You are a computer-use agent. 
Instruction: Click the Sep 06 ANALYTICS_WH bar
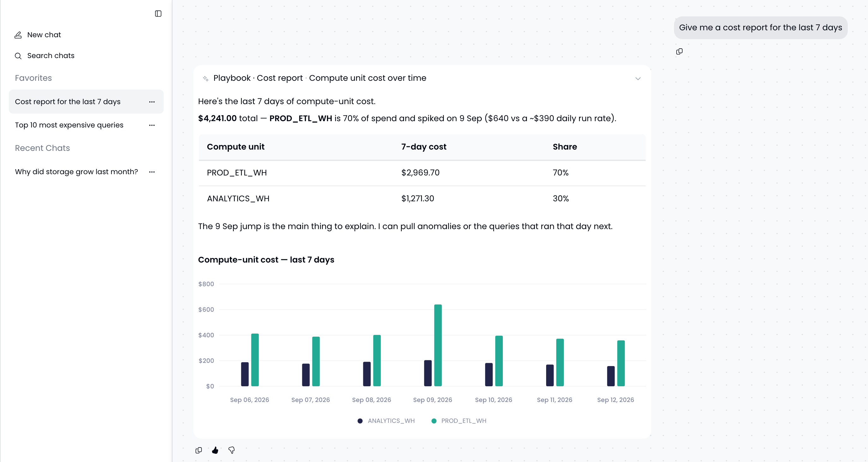[x=245, y=374]
